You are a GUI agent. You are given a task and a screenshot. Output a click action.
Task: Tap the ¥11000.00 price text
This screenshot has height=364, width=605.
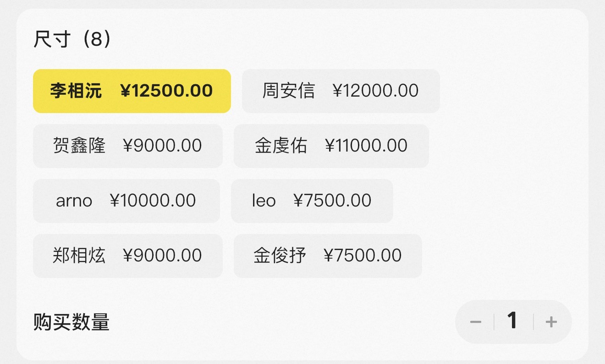click(366, 146)
